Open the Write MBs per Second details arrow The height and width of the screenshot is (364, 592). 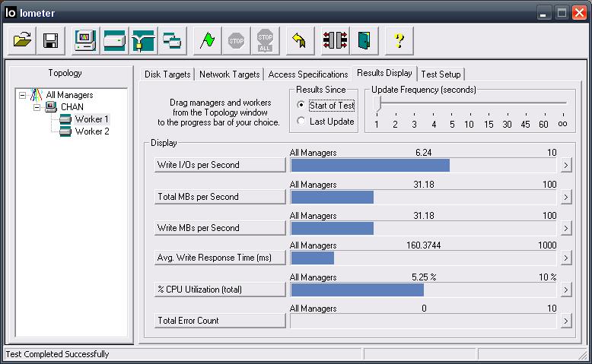click(565, 228)
